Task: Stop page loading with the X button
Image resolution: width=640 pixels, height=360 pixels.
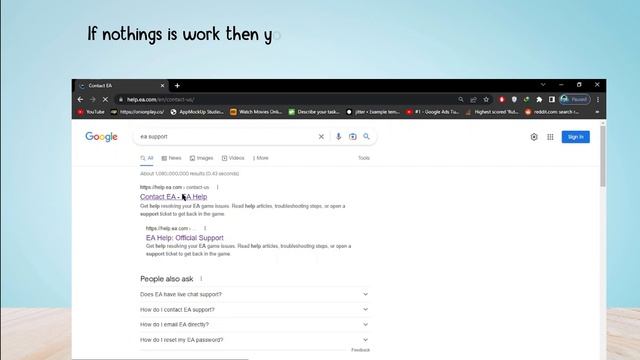Action: [x=105, y=100]
